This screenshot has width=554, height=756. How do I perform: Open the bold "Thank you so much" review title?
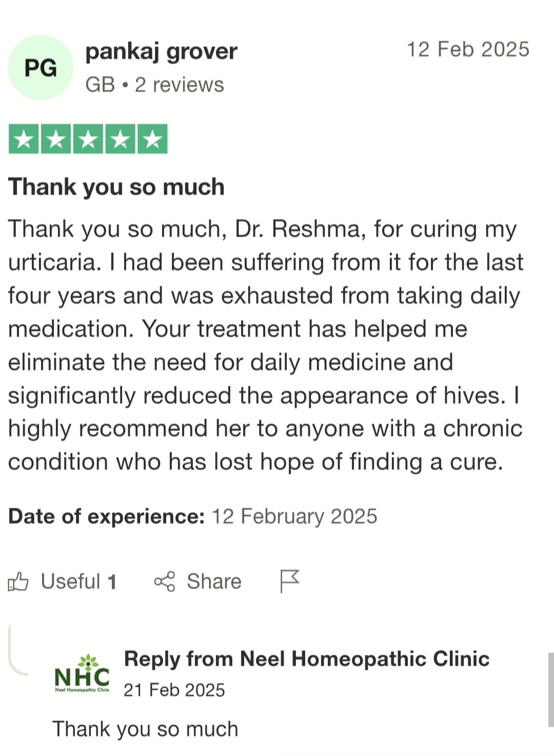coord(116,187)
